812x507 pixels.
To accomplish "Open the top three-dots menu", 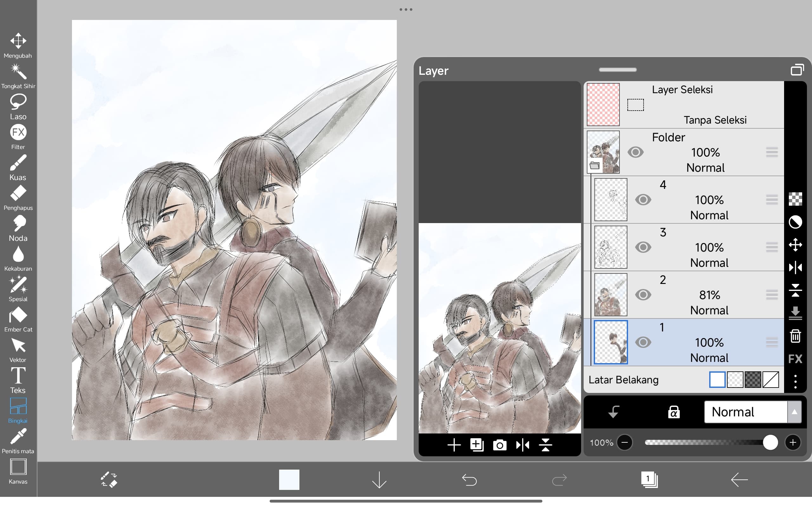I will 406,10.
